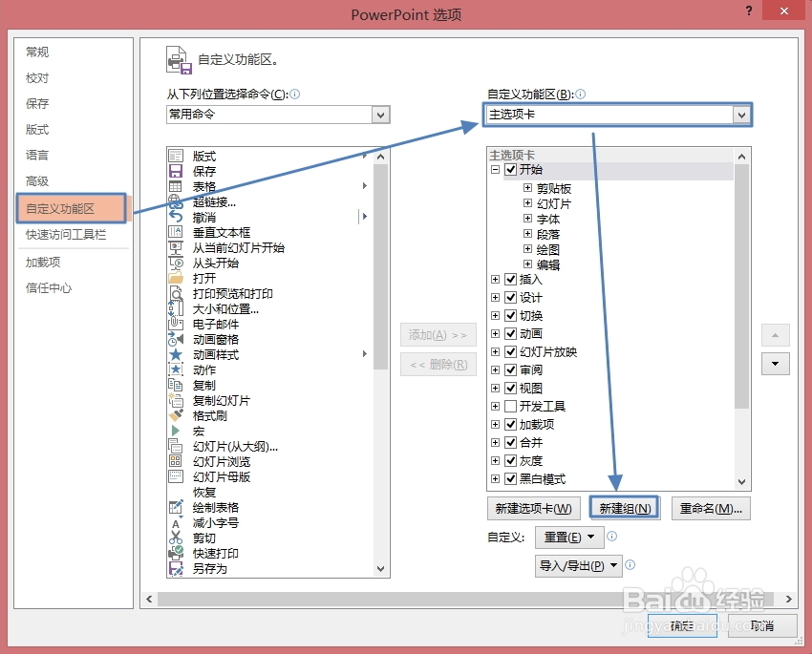This screenshot has width=812, height=654.
Task: Click the 动画窗格 command icon
Action: 177,339
